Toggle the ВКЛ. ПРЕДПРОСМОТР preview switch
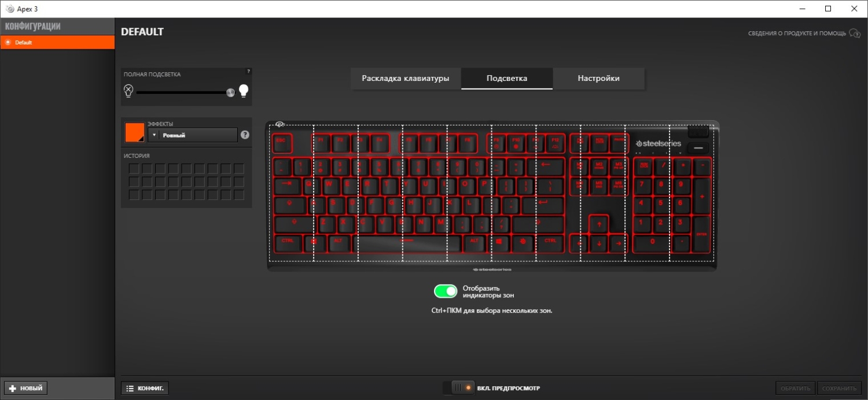868x400 pixels. point(458,388)
